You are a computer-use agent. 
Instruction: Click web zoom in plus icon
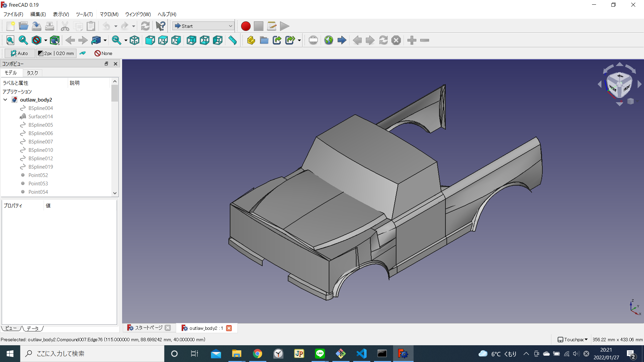(412, 40)
